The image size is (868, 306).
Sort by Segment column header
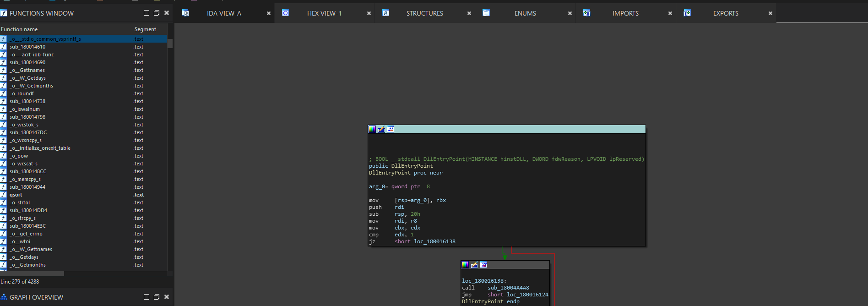[145, 29]
